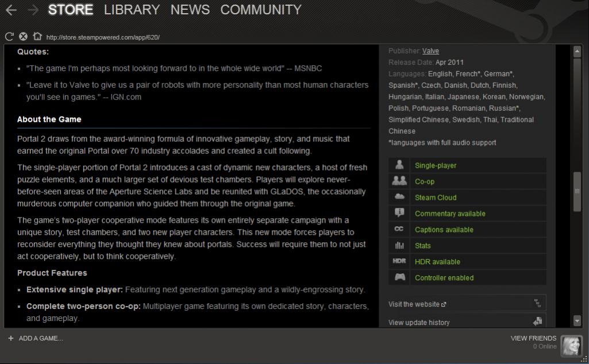Click the Quotes: heading

(33, 52)
